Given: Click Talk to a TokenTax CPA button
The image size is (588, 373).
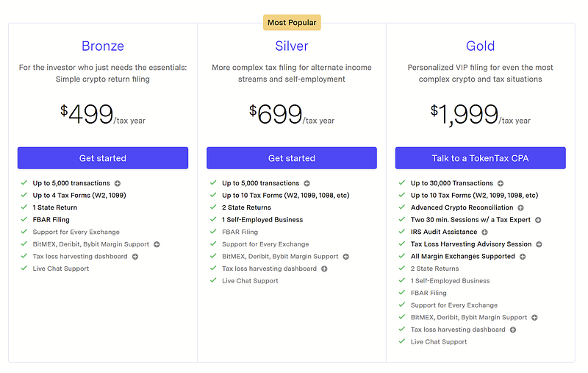Looking at the screenshot, I should pyautogui.click(x=481, y=158).
